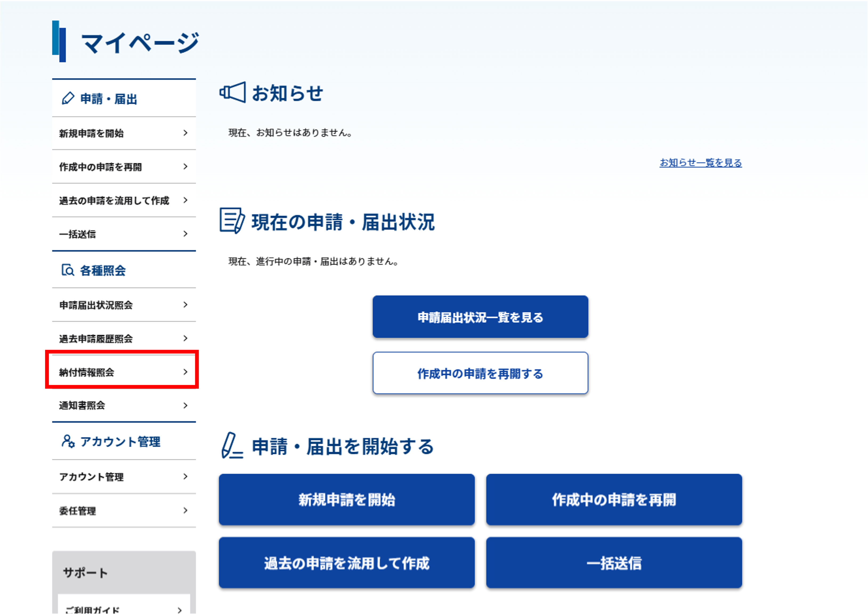Click chevron arrow on 通知書照会 row

[x=185, y=405]
